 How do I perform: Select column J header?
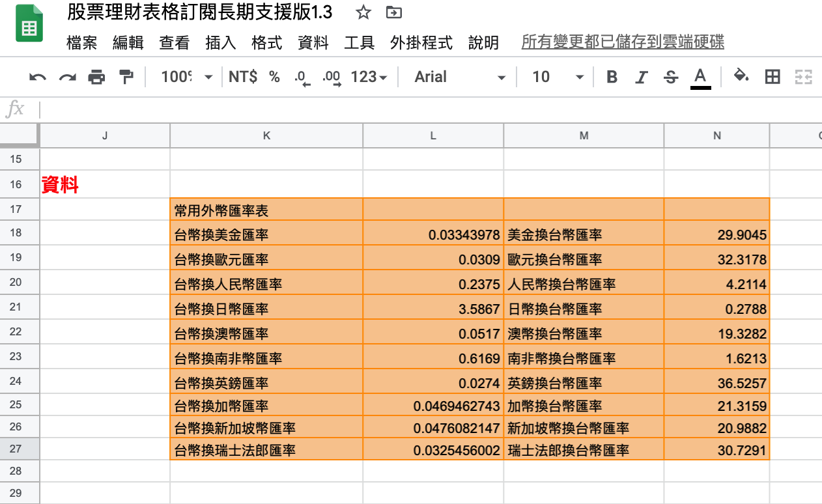[x=105, y=135]
